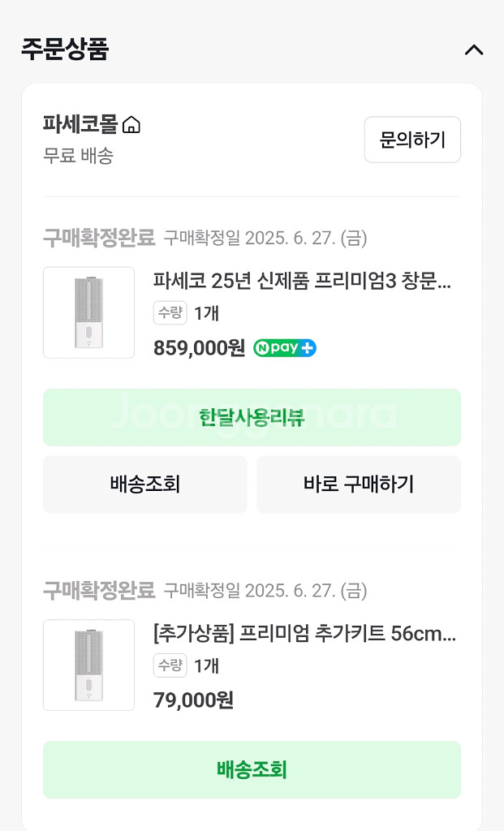Viewport: 504px width, 831px height.
Task: Write a 한달사용리뷰 review
Action: pos(252,417)
